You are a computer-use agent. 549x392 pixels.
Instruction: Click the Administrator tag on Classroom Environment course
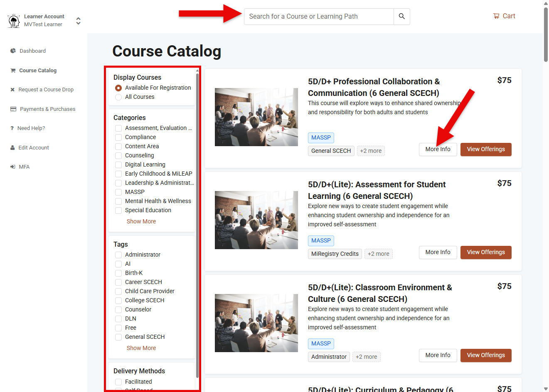point(329,357)
